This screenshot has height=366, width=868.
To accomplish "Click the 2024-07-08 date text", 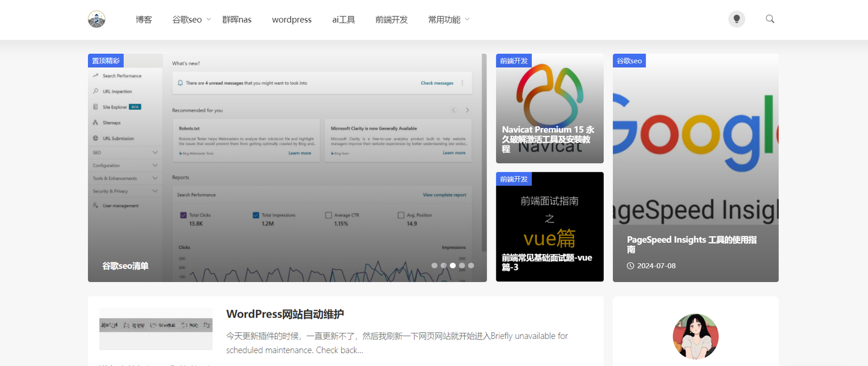I will (656, 266).
